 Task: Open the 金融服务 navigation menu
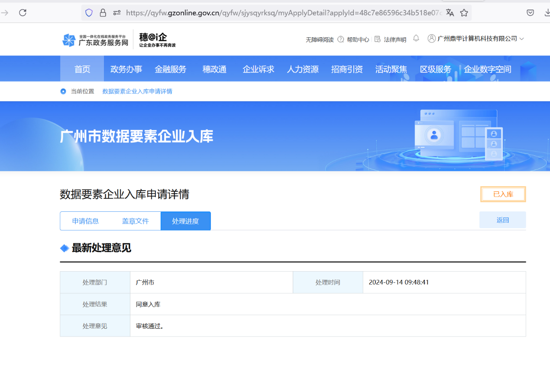[x=170, y=69]
